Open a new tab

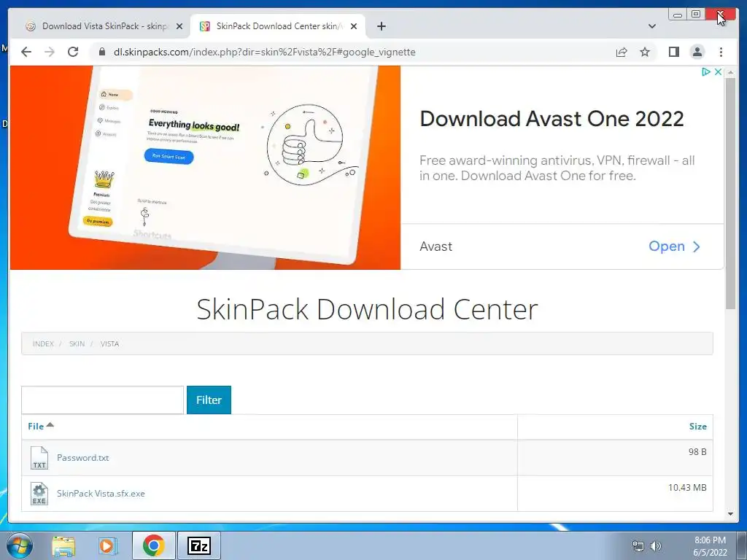[381, 26]
